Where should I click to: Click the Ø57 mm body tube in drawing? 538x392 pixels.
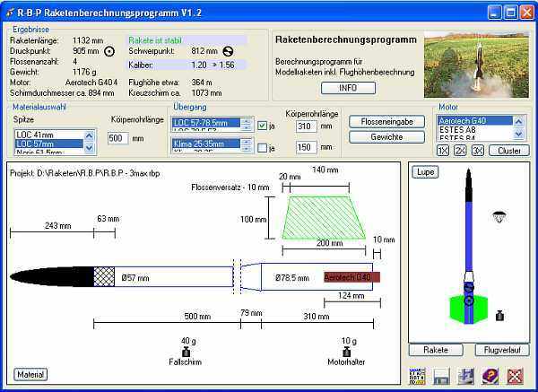[x=174, y=276]
